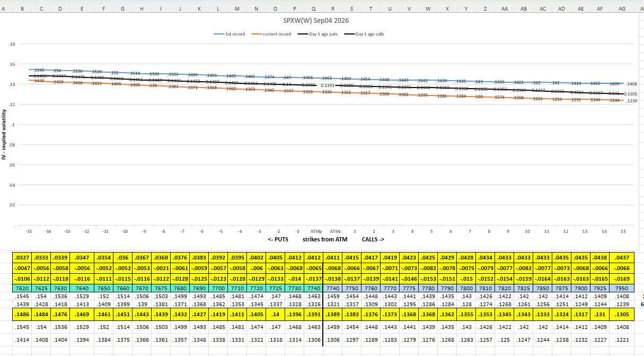Select column AG header
644x356 pixels.
click(621, 8)
